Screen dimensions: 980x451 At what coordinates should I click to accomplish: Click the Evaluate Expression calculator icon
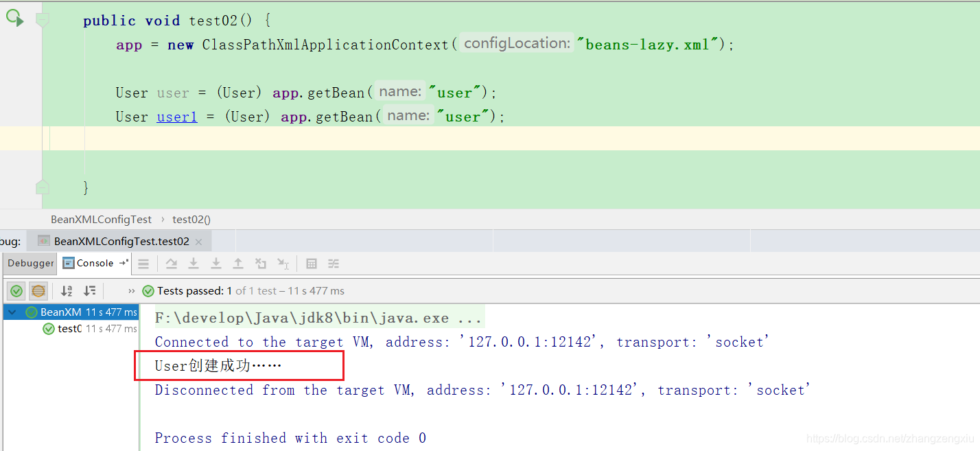click(x=312, y=264)
